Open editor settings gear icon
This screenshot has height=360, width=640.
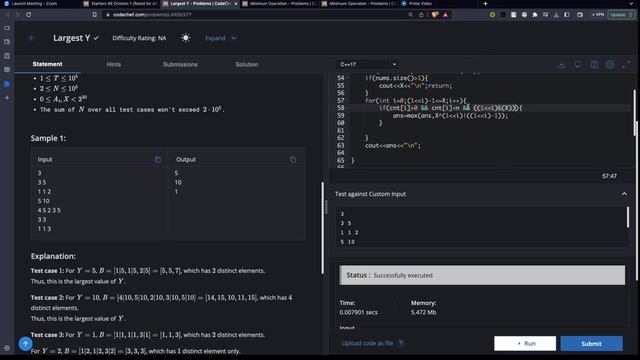tap(610, 64)
